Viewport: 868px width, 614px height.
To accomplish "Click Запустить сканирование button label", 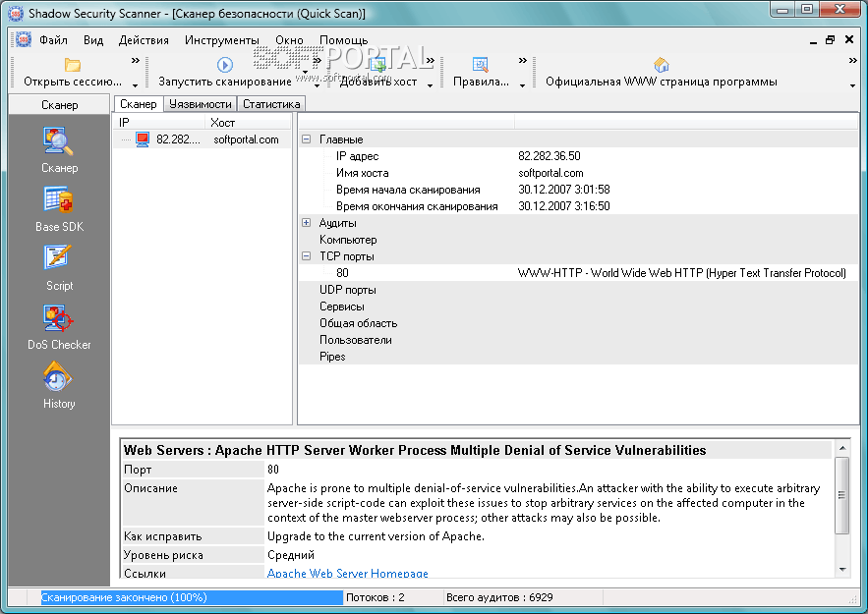I will tap(225, 82).
